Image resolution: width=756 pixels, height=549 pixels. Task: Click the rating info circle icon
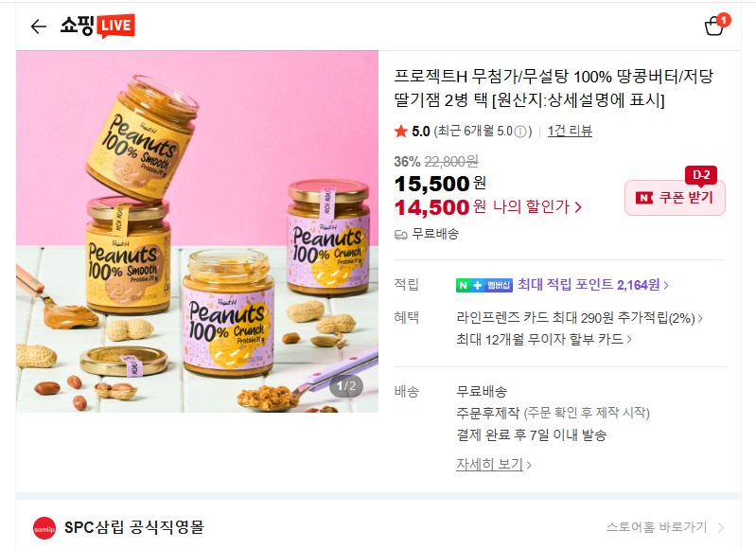pos(520,132)
